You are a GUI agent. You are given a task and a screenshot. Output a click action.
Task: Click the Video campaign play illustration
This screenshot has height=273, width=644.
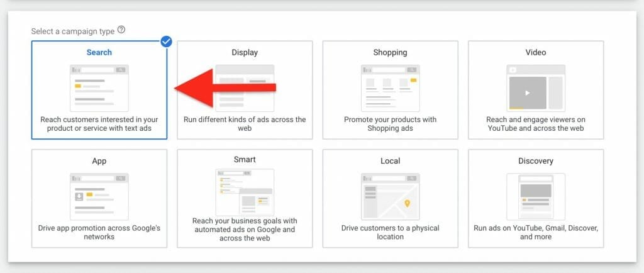pos(527,92)
